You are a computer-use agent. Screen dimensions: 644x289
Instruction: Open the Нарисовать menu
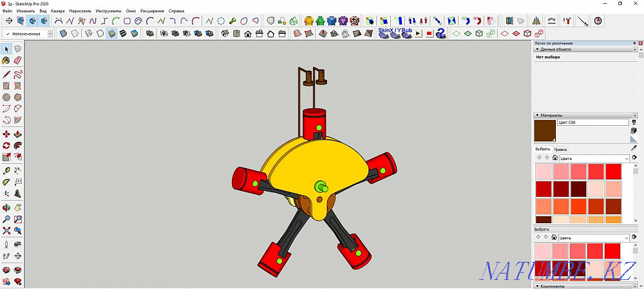80,11
